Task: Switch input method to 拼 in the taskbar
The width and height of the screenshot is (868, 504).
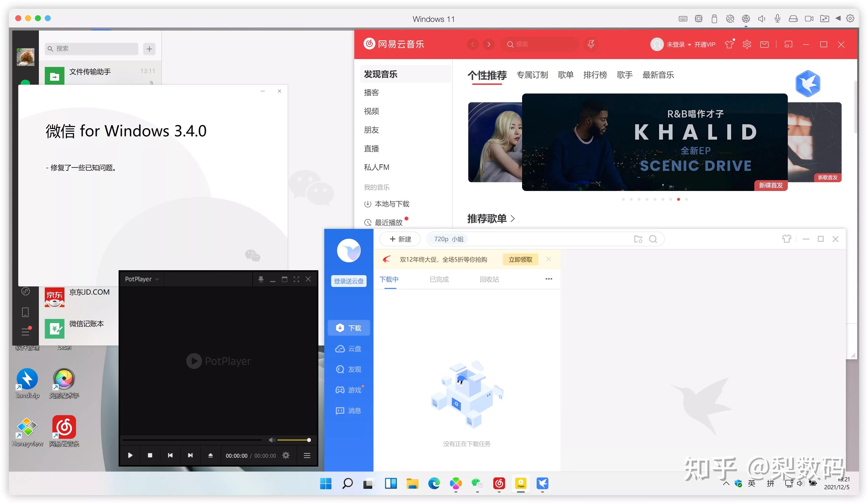Action: point(771,483)
